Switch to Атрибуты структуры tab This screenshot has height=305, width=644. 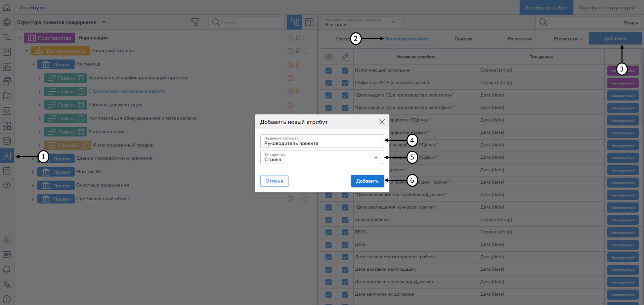pyautogui.click(x=606, y=7)
